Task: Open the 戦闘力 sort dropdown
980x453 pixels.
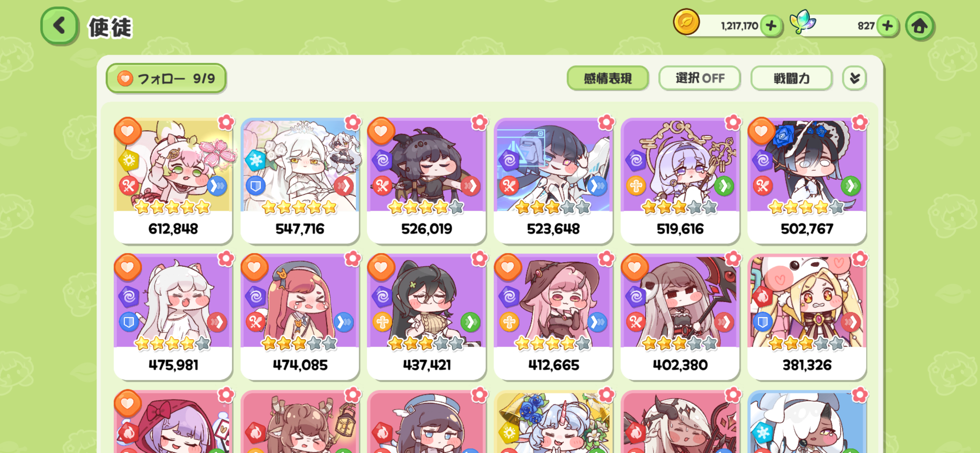Action: pyautogui.click(x=791, y=78)
